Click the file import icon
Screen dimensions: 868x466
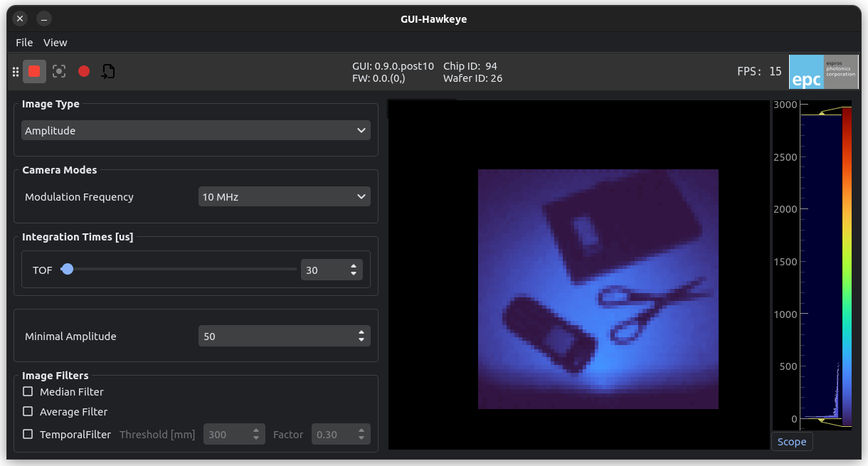(x=108, y=71)
